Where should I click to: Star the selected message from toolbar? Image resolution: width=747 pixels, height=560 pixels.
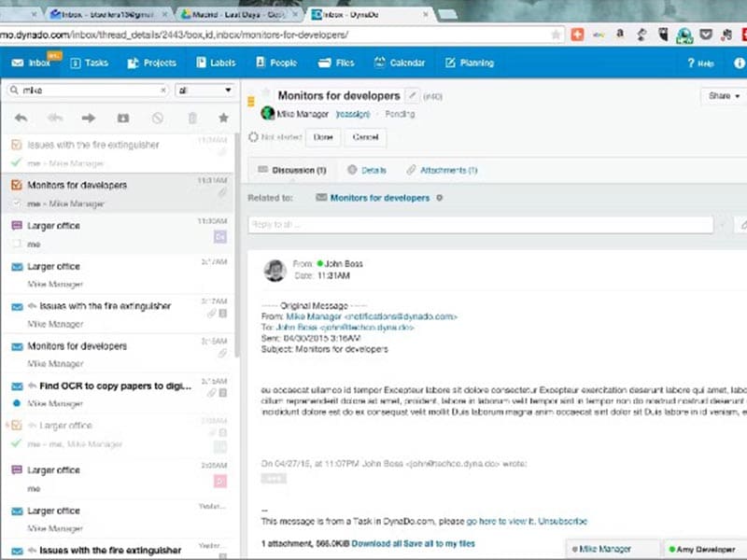[223, 118]
